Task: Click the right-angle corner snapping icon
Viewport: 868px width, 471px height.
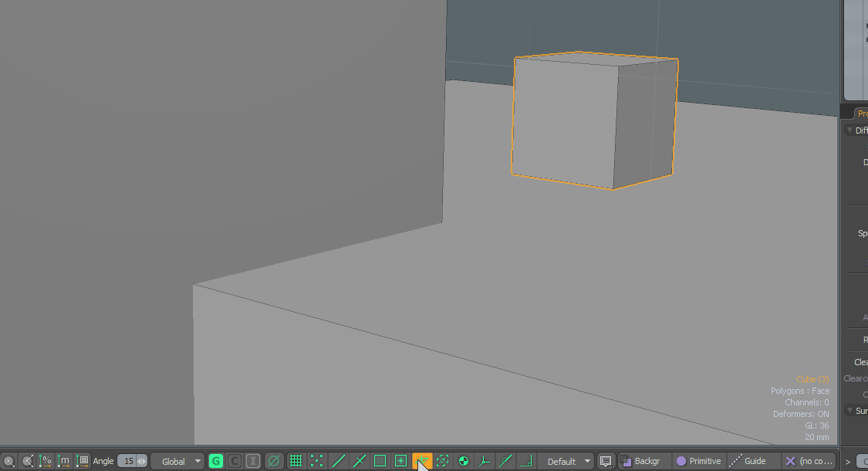Action: tap(526, 461)
